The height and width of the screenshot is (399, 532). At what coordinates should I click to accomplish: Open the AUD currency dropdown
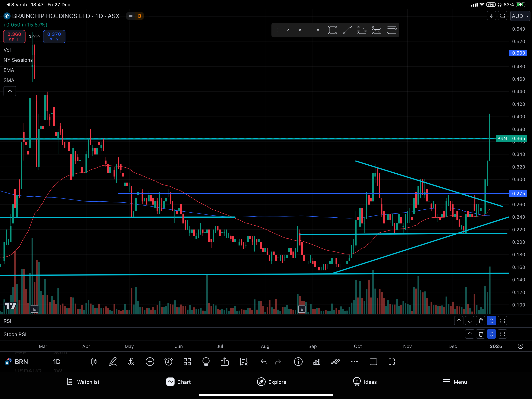(520, 16)
